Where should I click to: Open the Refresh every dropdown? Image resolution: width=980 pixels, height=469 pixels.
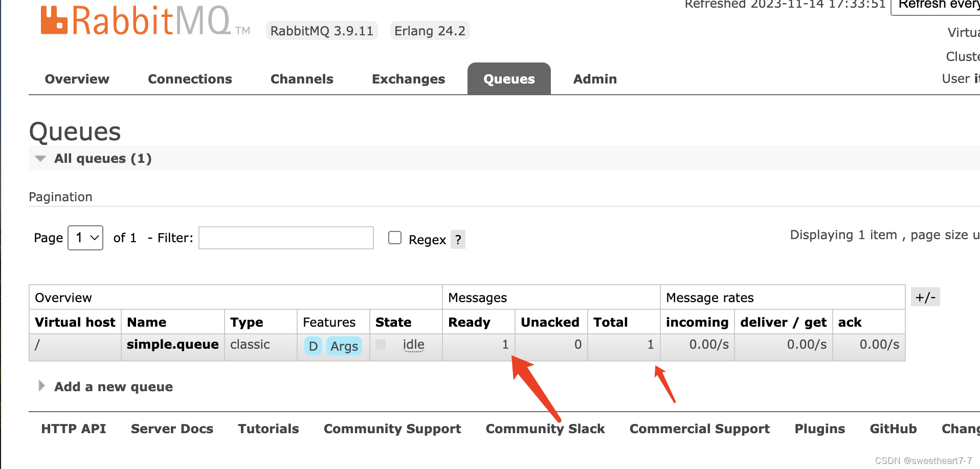[x=936, y=6]
